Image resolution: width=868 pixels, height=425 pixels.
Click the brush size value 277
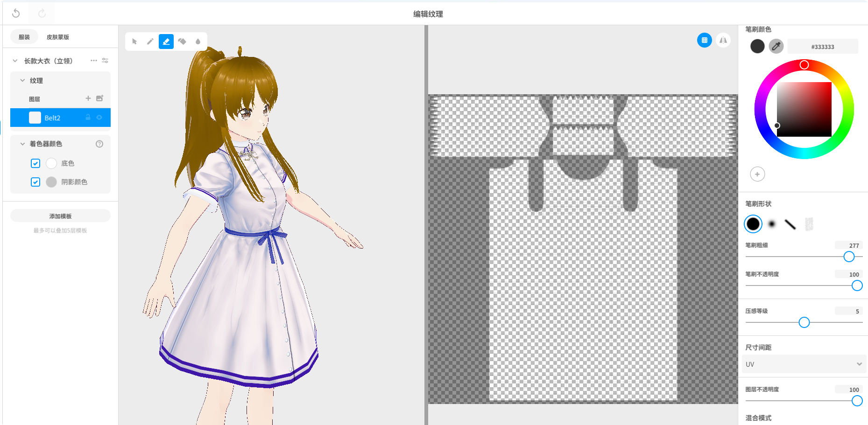click(x=849, y=245)
